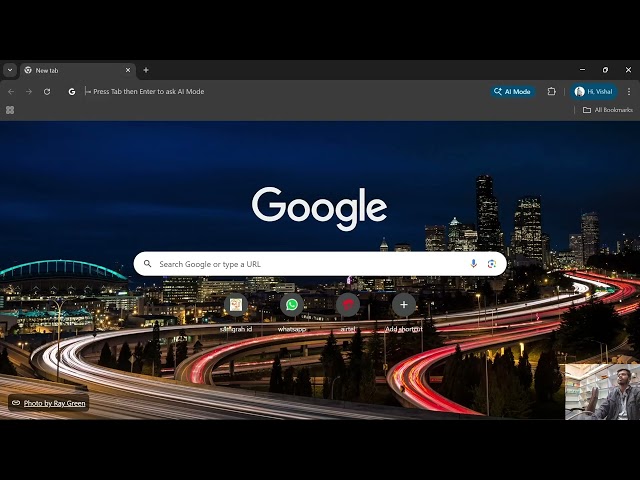Open the Hi, Vishal profile button

point(593,92)
